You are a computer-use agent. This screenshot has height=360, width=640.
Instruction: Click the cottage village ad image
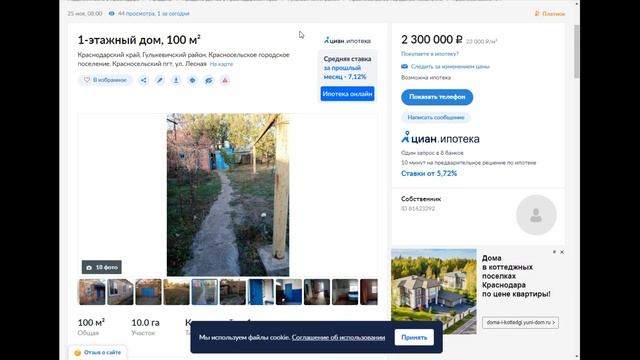[434, 291]
